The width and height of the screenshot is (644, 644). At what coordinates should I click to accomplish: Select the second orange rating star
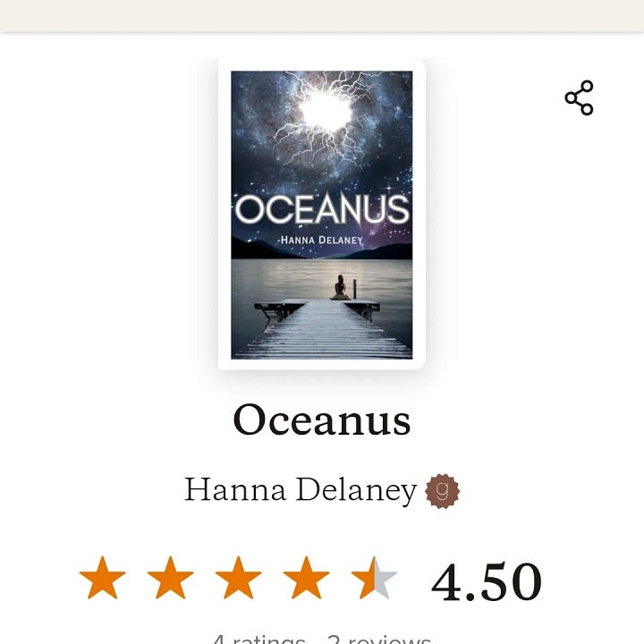pos(170,578)
